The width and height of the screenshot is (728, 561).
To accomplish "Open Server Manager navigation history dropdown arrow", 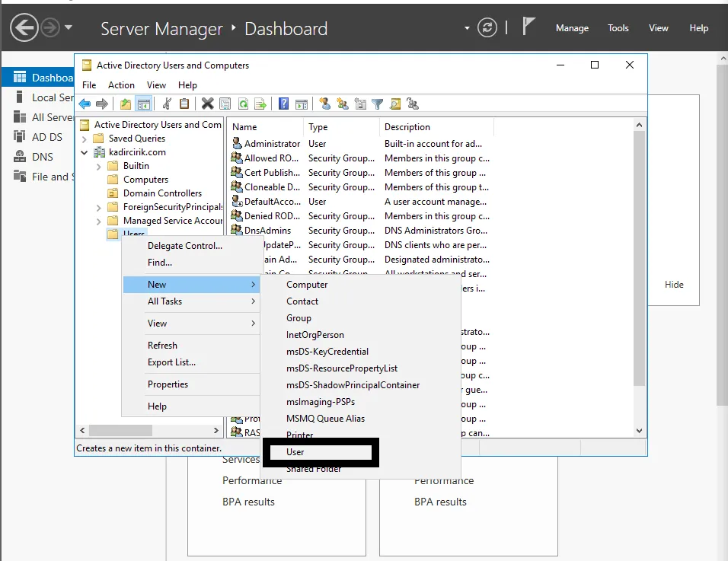I will [69, 27].
